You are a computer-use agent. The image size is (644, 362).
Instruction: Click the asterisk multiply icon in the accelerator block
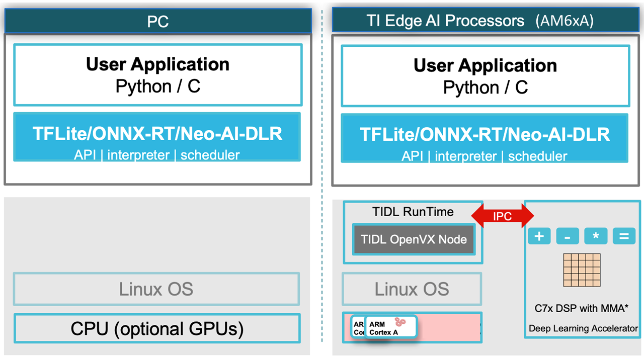click(596, 236)
